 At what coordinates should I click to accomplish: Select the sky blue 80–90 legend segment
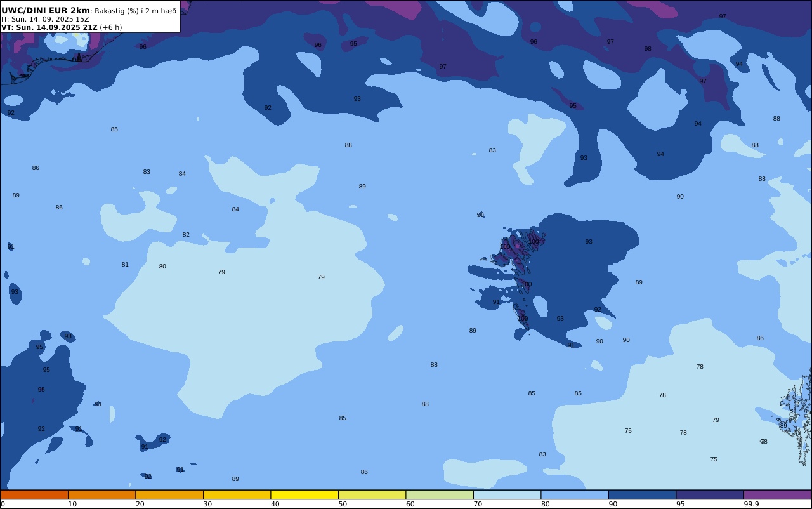(x=575, y=494)
